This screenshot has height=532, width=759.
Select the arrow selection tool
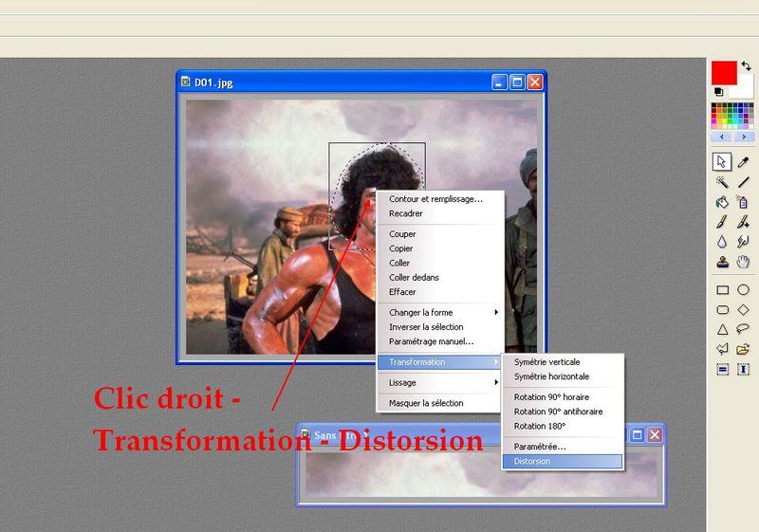[x=722, y=161]
